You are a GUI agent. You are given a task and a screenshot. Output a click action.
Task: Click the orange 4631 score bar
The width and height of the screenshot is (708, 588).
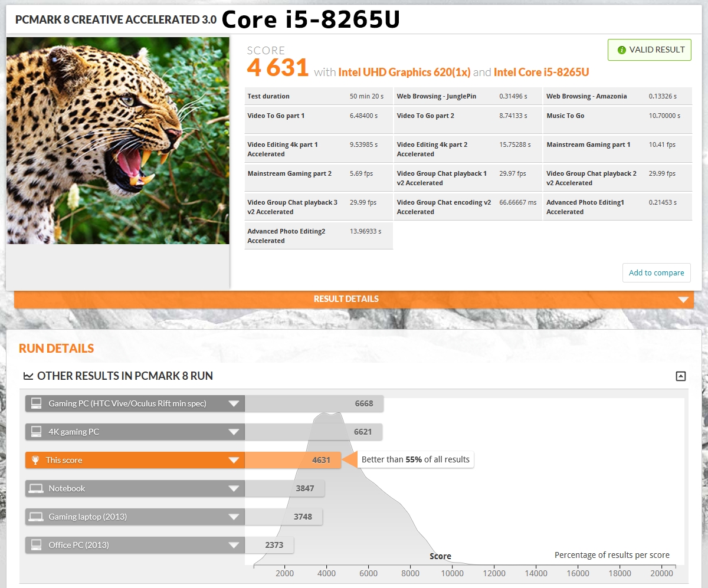[x=293, y=460]
